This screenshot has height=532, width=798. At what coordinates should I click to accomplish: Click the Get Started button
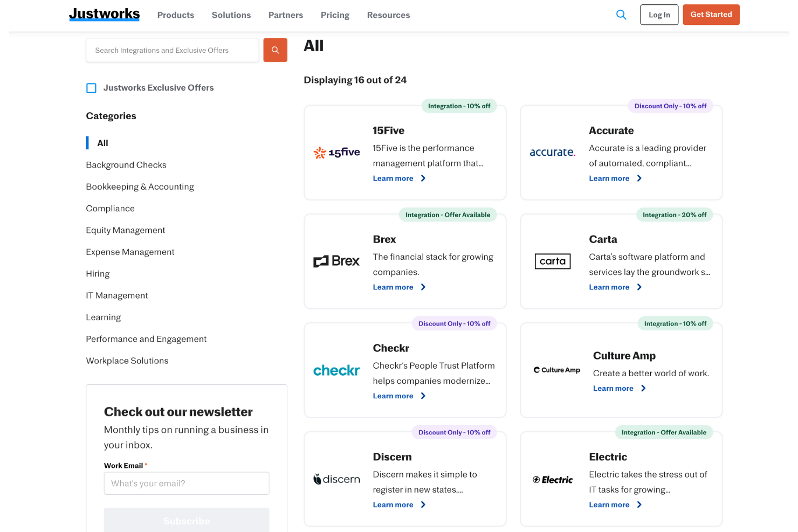[x=711, y=15]
